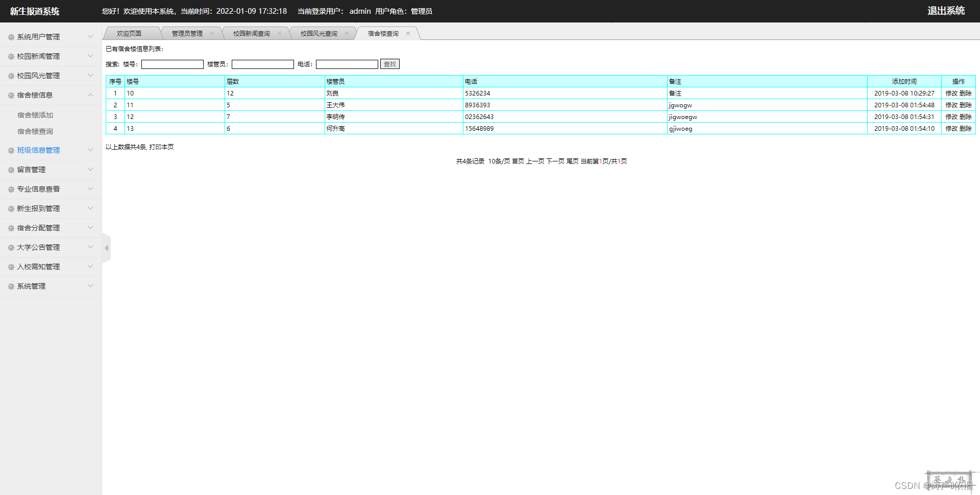The image size is (980, 495).
Task: Go to 首页 in pagination
Action: click(x=518, y=161)
